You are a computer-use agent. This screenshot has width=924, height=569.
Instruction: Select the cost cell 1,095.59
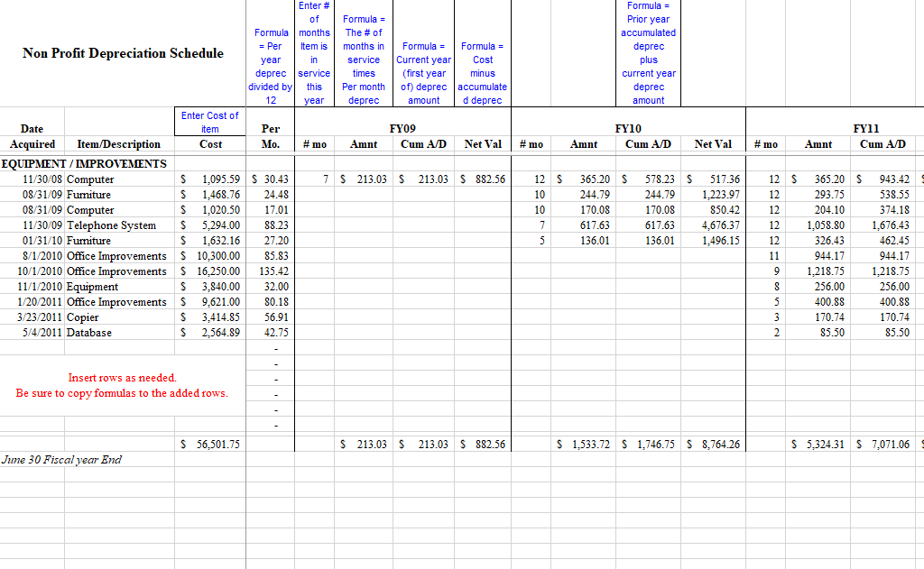[221, 179]
